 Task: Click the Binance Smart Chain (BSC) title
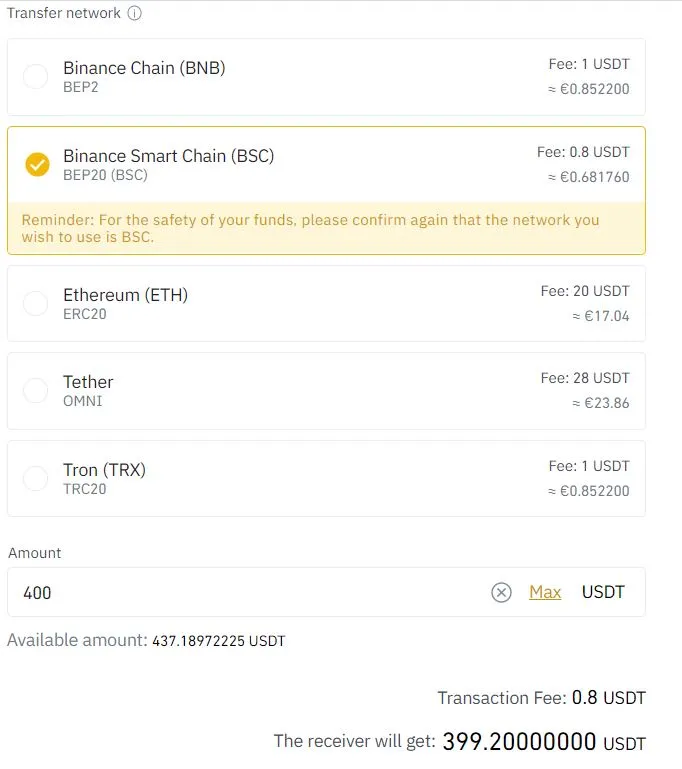169,156
